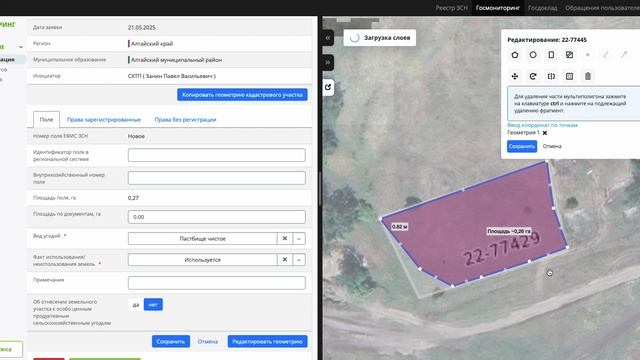Click the green button at the form bottom
Image resolution: width=640 pixels, height=360 pixels.
(104, 359)
